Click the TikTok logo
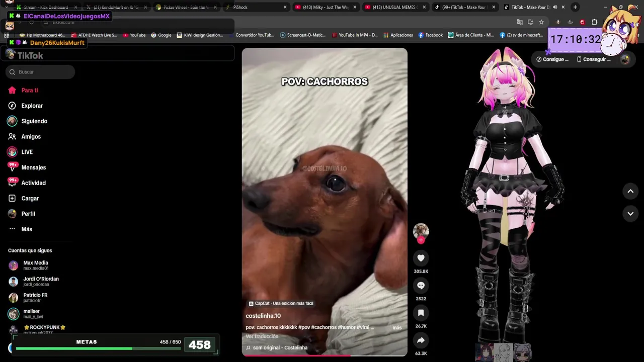 [25, 55]
